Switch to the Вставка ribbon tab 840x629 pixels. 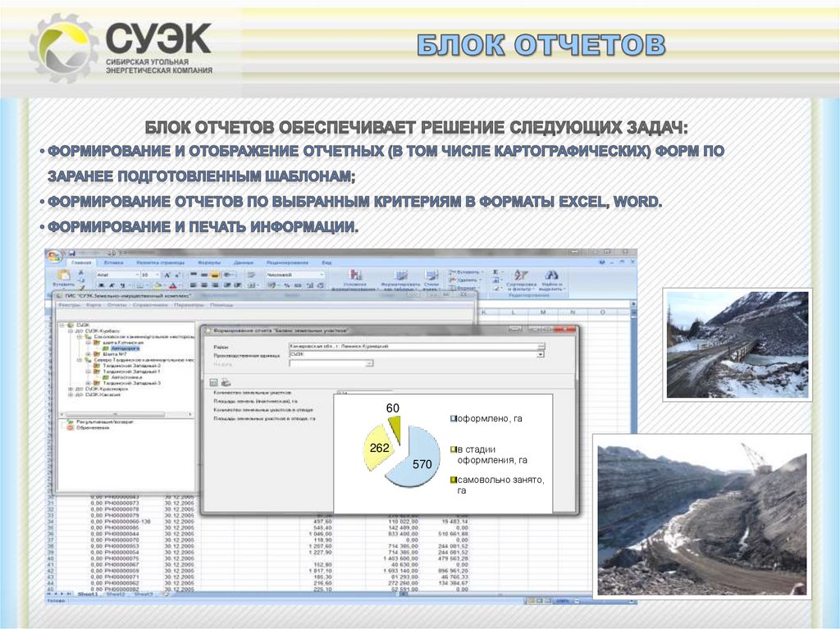point(113,262)
